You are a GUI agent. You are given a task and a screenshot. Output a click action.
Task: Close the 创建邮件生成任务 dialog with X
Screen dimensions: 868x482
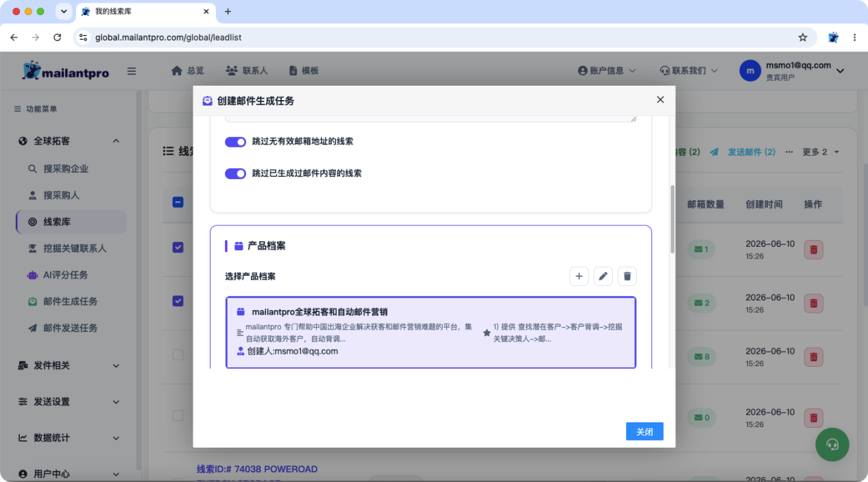(660, 99)
